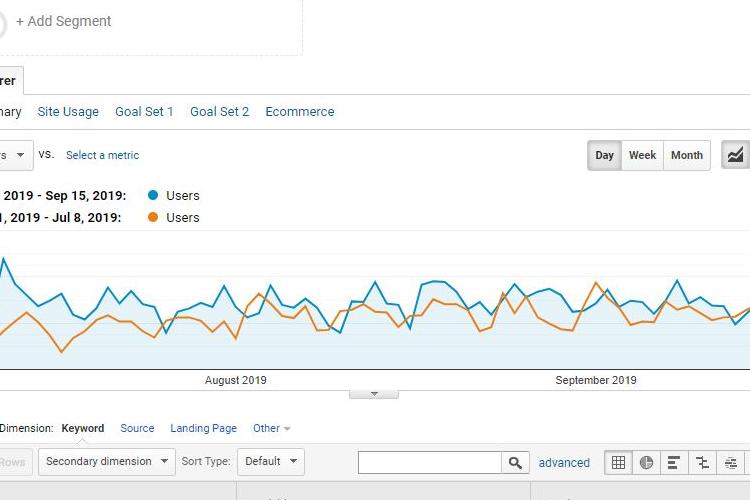Click into the table search field
This screenshot has width=750, height=500.
pos(430,462)
